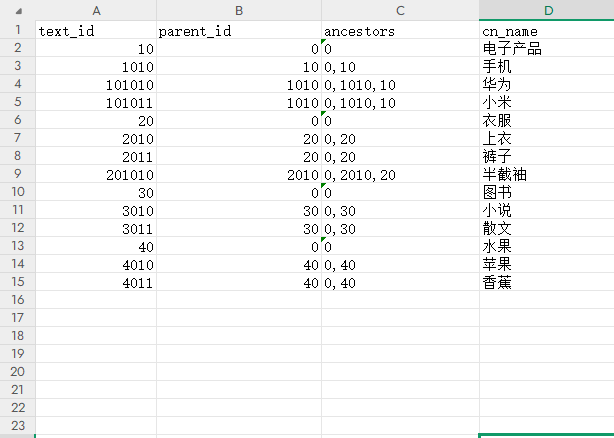Click text_id cell 2011
Screen dimensions: 614x438
tap(96, 156)
